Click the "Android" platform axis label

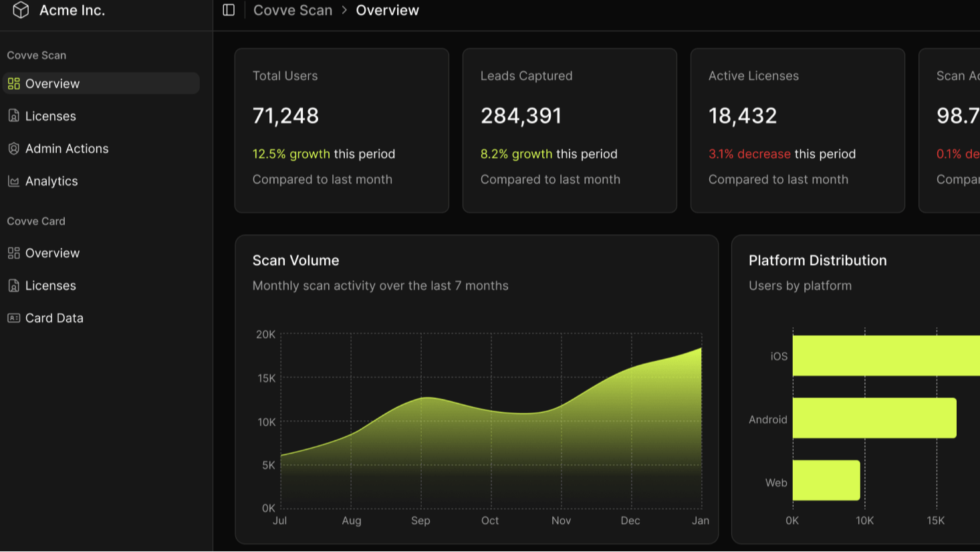tap(768, 420)
